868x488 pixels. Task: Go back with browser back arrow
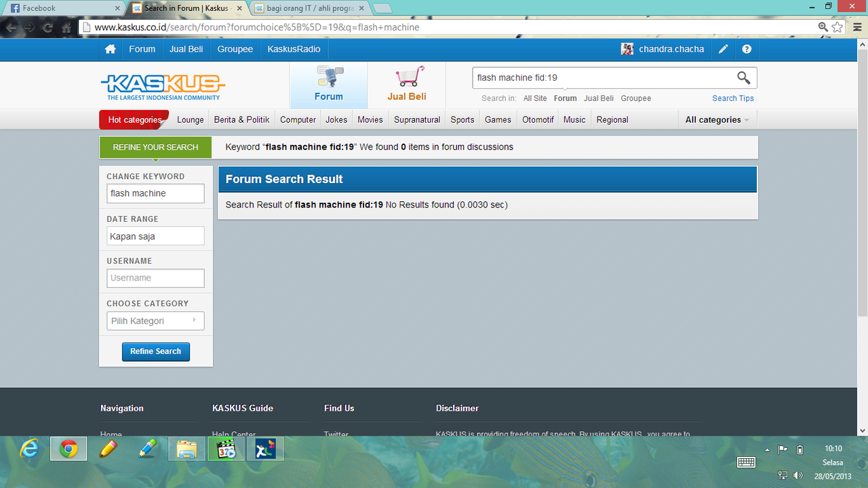click(x=11, y=28)
